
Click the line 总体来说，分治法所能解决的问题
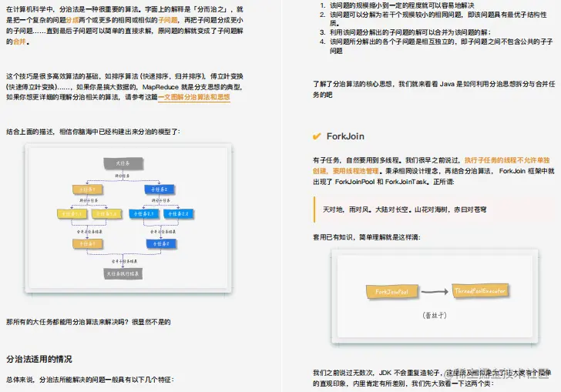click(x=90, y=380)
